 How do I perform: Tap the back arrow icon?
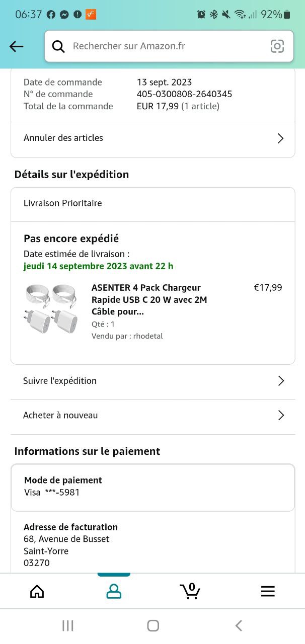(17, 47)
